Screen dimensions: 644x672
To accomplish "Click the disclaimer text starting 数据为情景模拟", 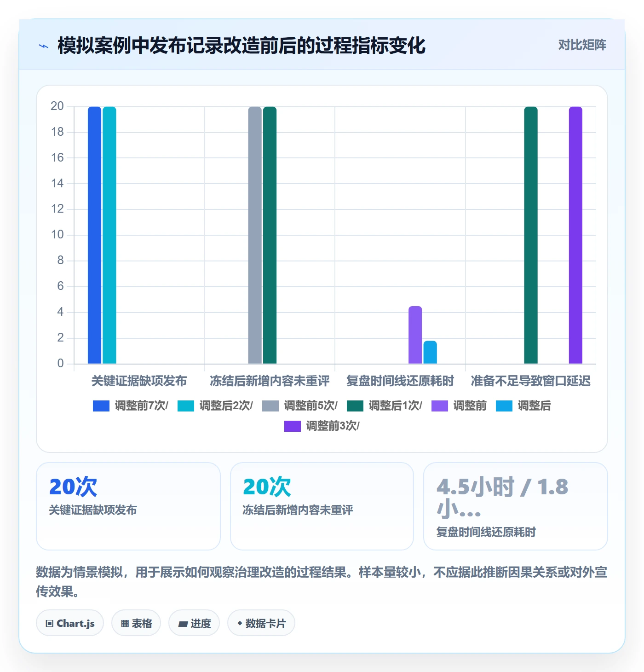I will coord(322,582).
